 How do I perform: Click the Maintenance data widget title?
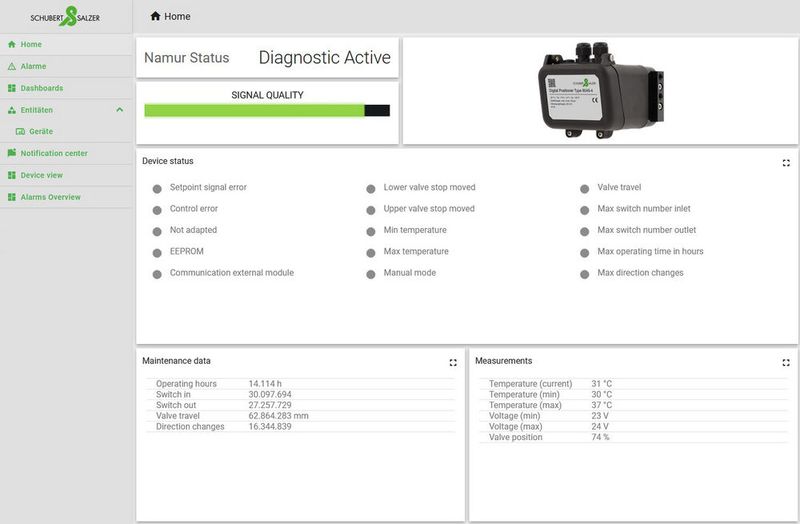177,361
